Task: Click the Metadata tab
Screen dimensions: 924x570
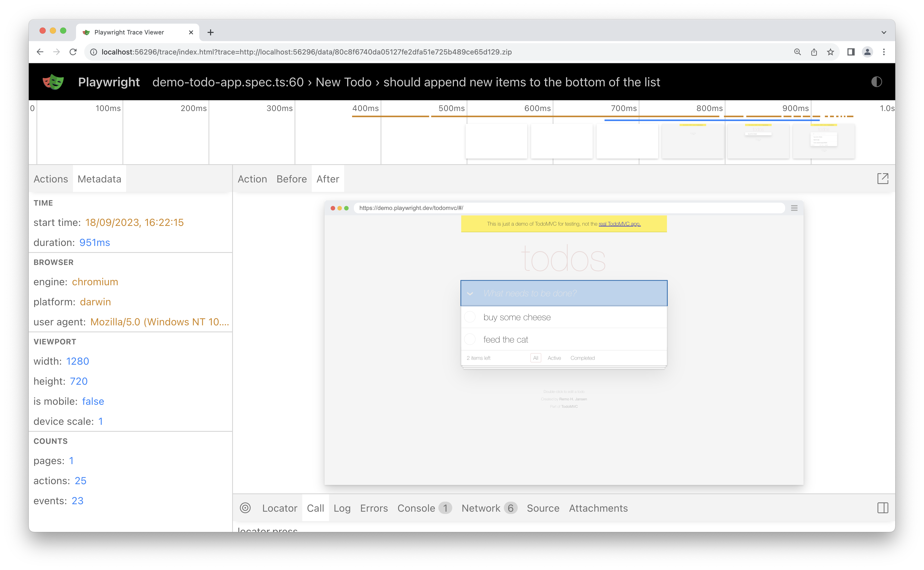Action: (x=99, y=179)
